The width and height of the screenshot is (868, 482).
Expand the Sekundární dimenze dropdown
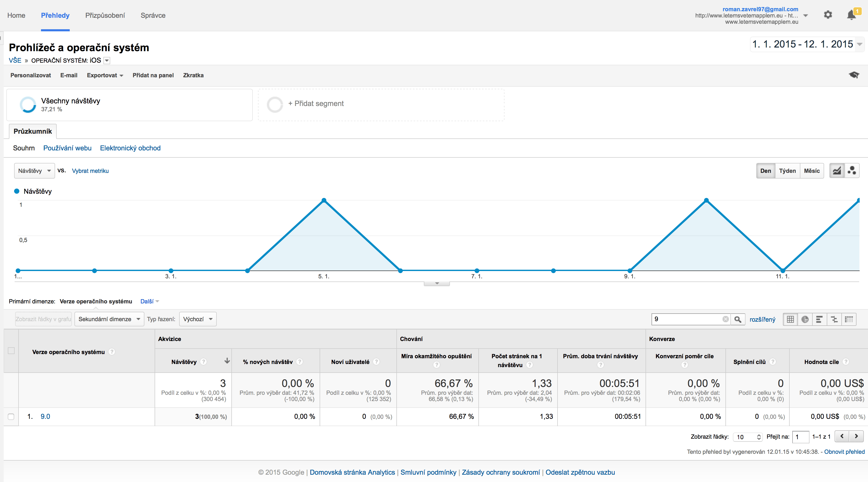click(109, 319)
